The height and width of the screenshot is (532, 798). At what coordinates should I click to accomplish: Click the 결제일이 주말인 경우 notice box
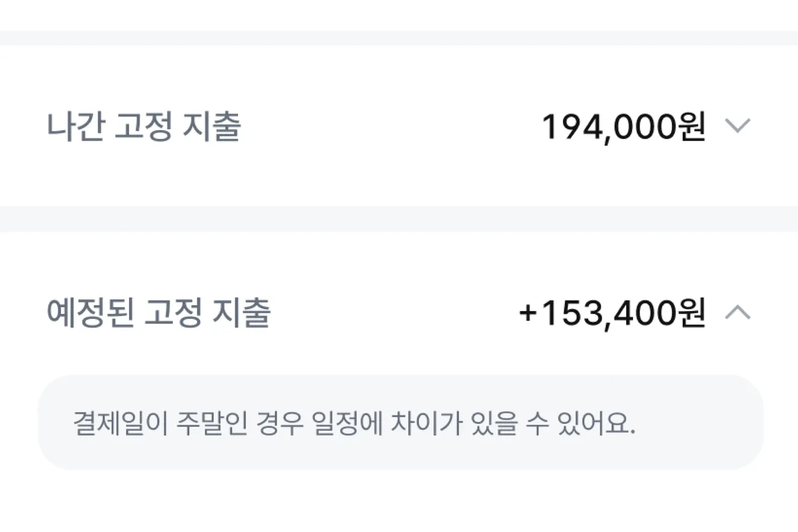[400, 423]
